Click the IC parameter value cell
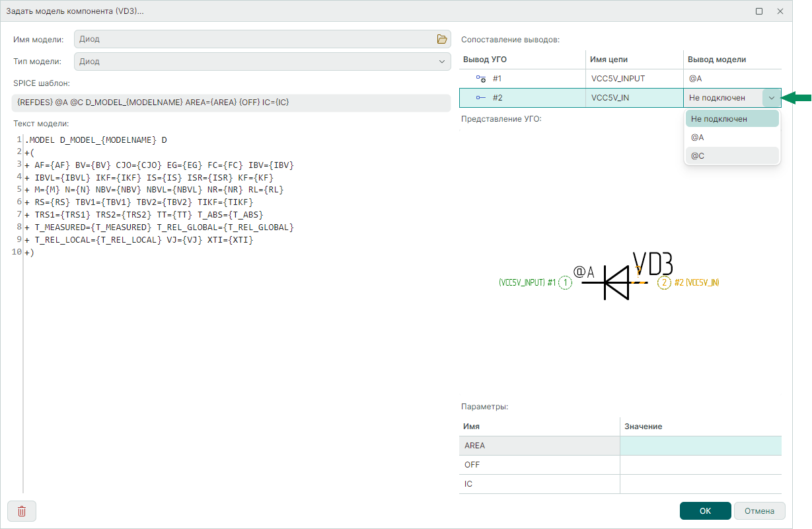This screenshot has height=529, width=812. click(700, 484)
